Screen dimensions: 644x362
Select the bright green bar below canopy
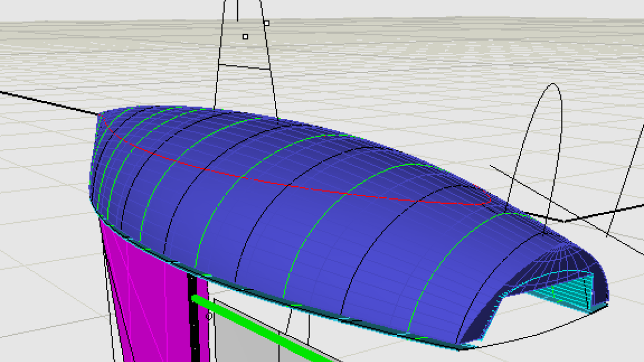263,330
